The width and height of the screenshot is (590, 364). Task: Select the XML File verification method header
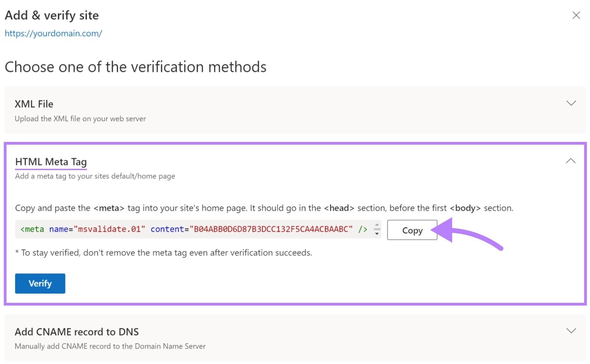(34, 104)
